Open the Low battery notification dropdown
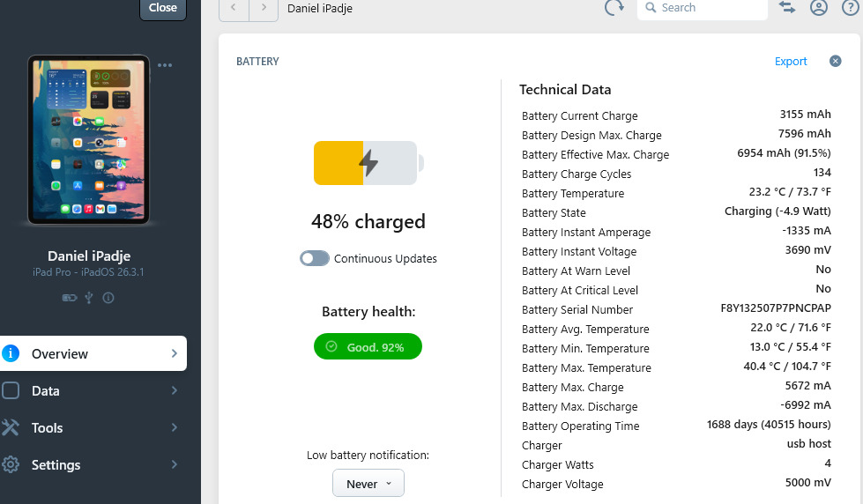 [368, 484]
